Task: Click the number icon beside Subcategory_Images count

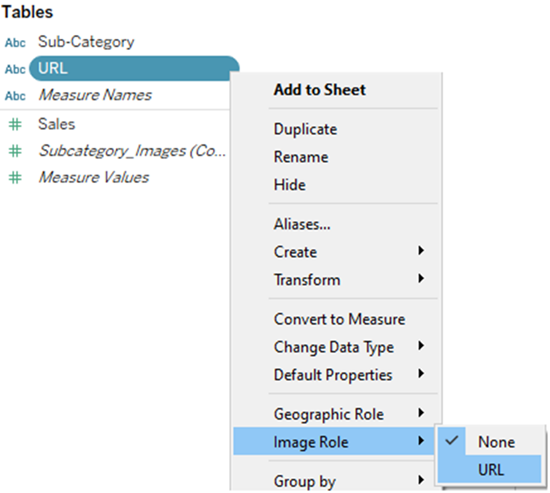Action: point(15,151)
